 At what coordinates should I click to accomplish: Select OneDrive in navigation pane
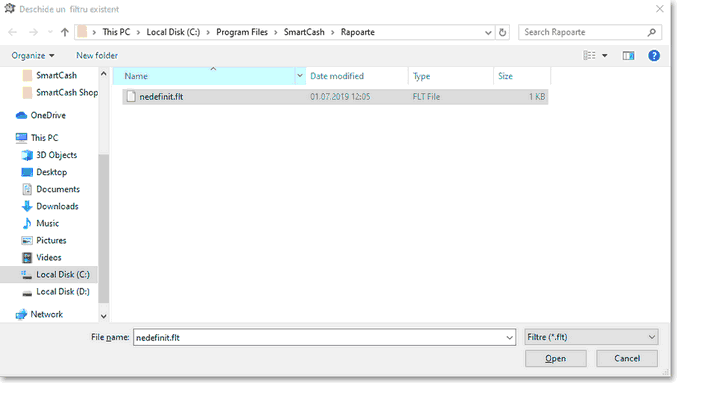click(41, 115)
